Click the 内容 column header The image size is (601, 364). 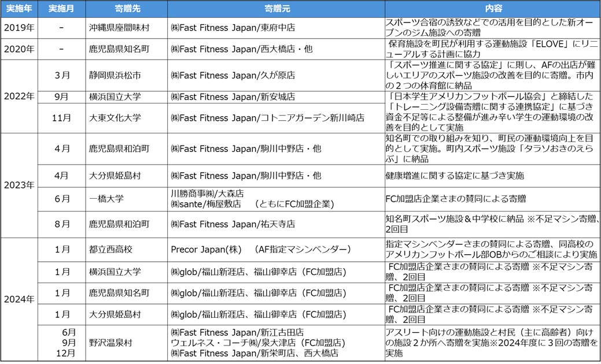pos(492,9)
